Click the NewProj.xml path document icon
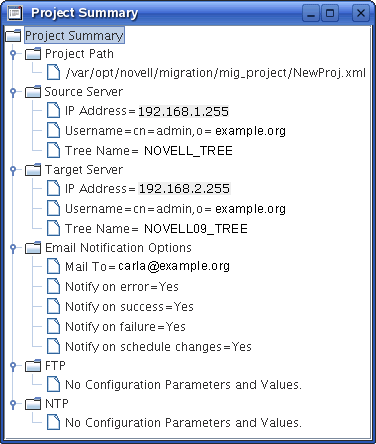This screenshot has width=376, height=444. coord(53,73)
